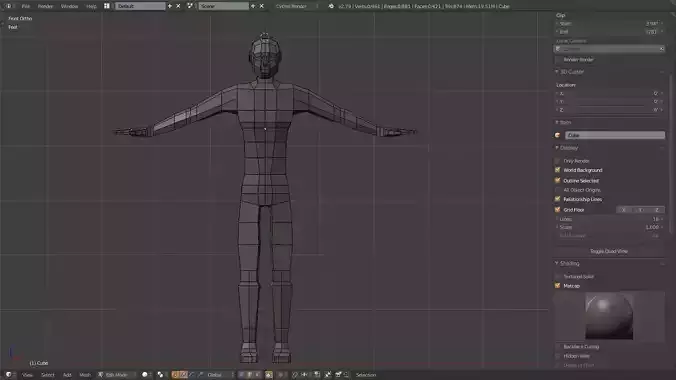The image size is (676, 380).
Task: Toggle limit selection to visible
Action: (x=269, y=374)
